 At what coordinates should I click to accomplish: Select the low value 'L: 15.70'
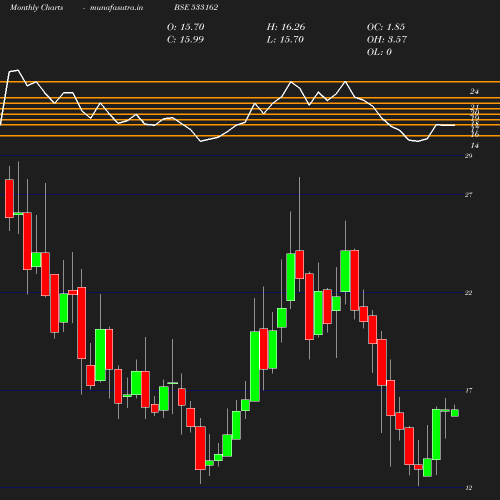tap(285, 40)
